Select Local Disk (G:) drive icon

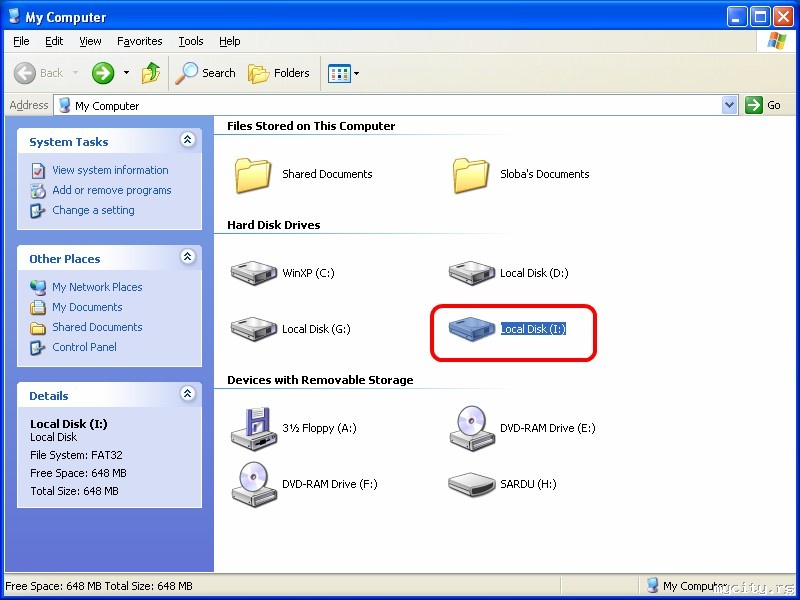point(254,329)
